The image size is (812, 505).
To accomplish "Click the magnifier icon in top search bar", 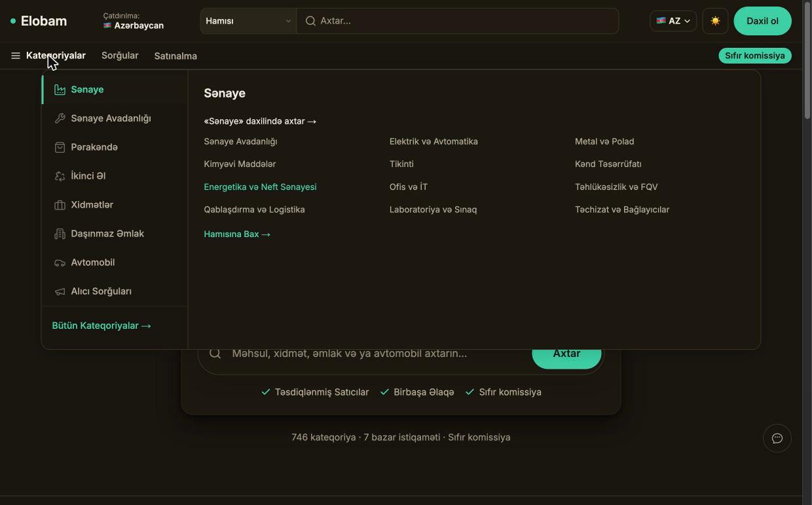I will (310, 21).
